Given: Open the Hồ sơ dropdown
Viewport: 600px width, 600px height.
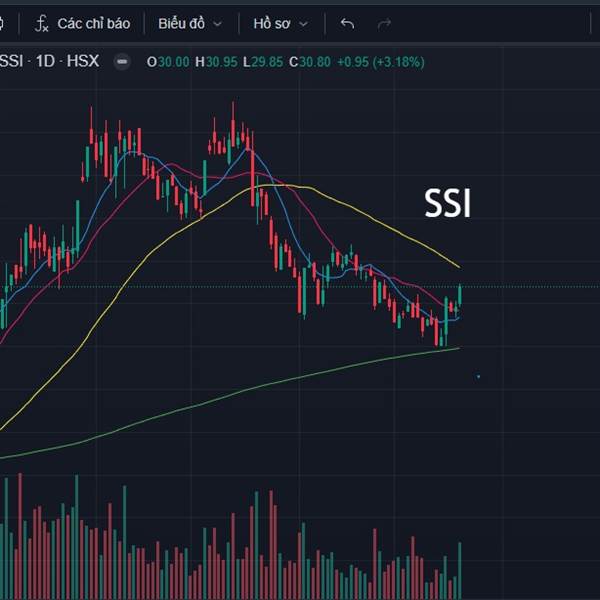Looking at the screenshot, I should click(x=280, y=23).
